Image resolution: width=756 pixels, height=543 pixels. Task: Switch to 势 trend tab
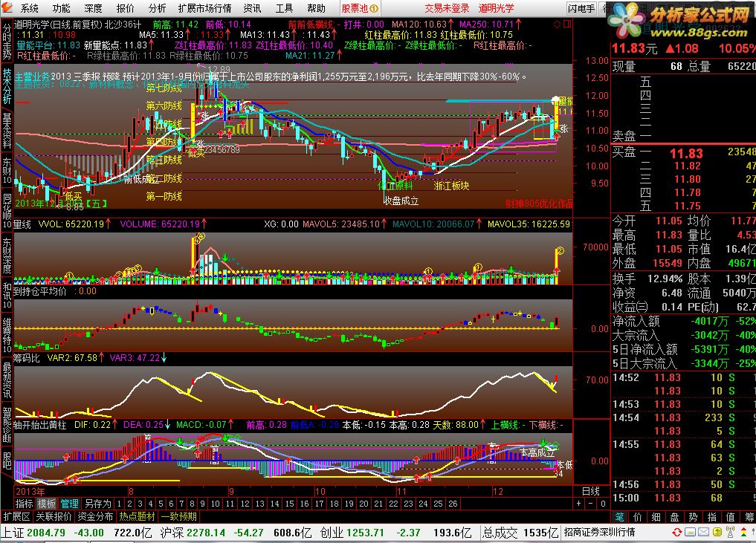click(694, 517)
